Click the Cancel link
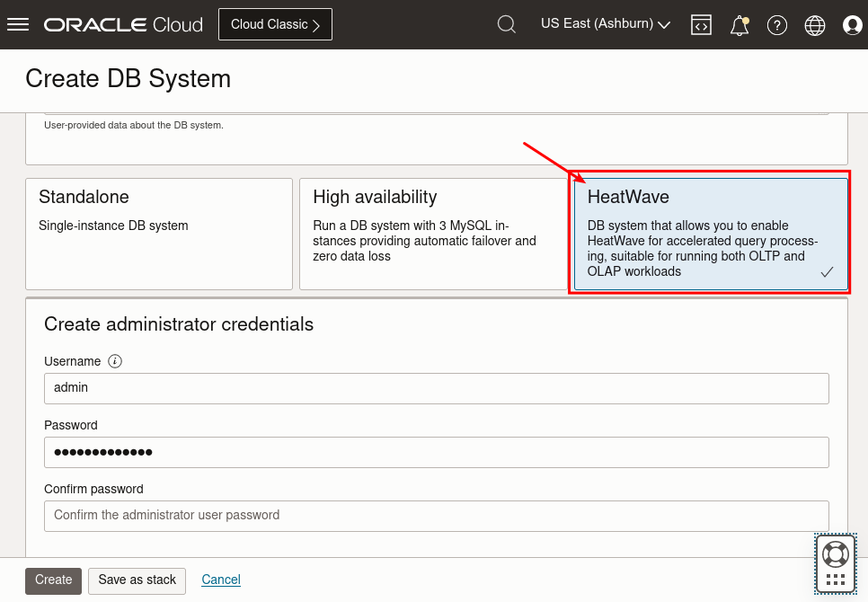 [x=220, y=580]
